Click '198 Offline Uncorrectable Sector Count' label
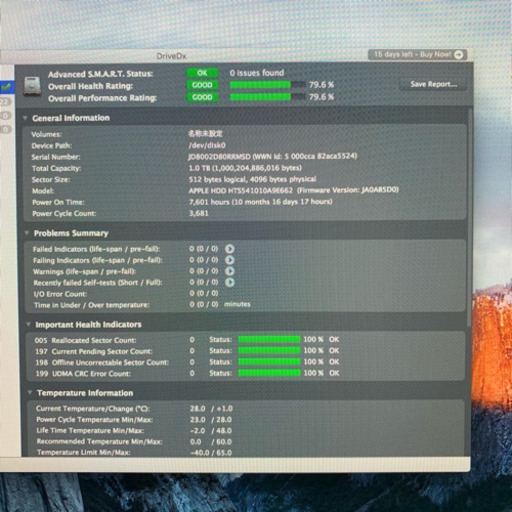This screenshot has width=512, height=512. click(x=102, y=363)
